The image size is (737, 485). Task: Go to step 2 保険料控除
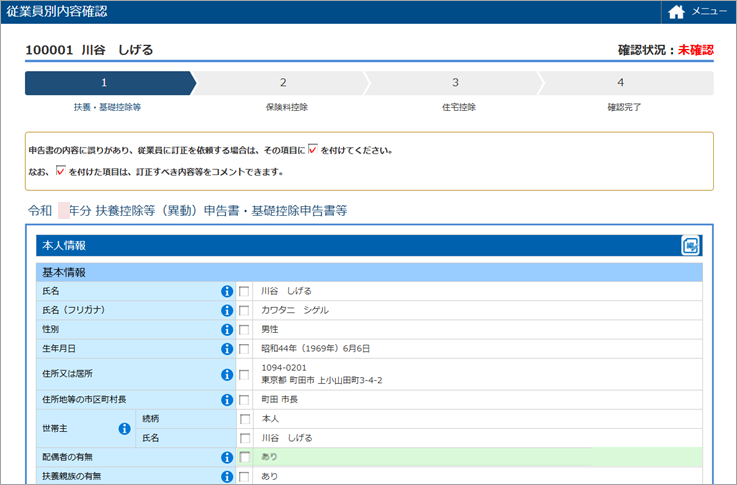[283, 83]
